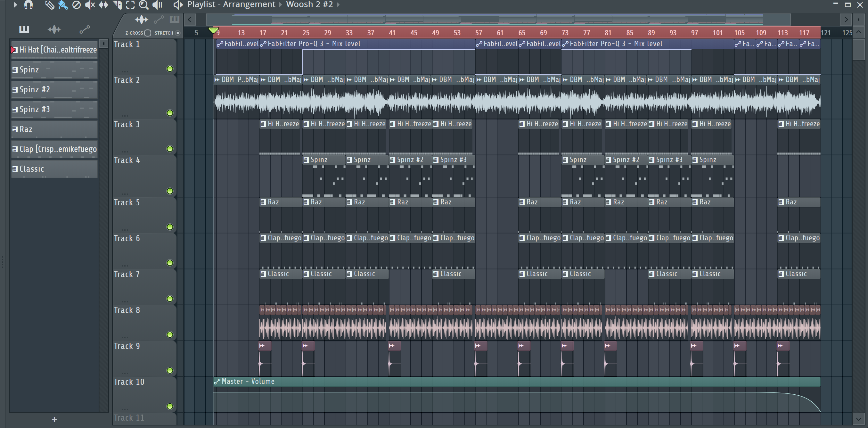
Task: Open the Wooosh 2 #2 clip selector
Action: click(309, 4)
